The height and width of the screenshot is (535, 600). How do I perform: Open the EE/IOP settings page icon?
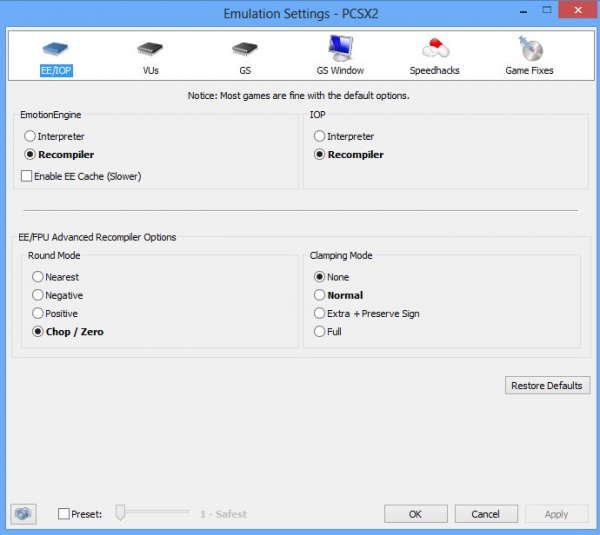tap(55, 49)
